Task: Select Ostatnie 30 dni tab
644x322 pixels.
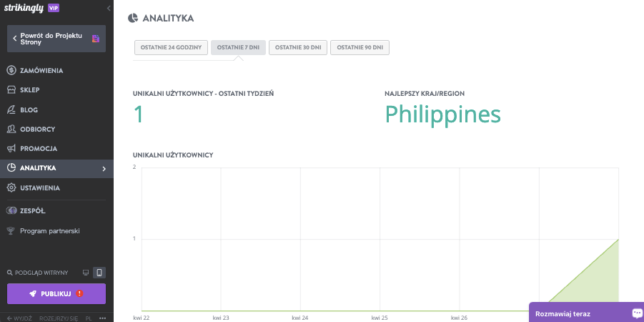Action: 298,47
